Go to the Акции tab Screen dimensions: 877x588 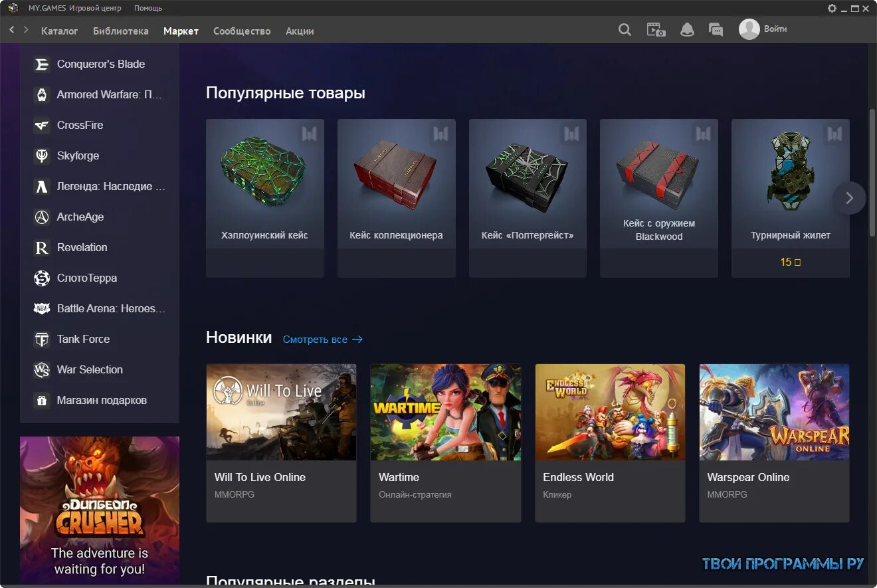300,31
